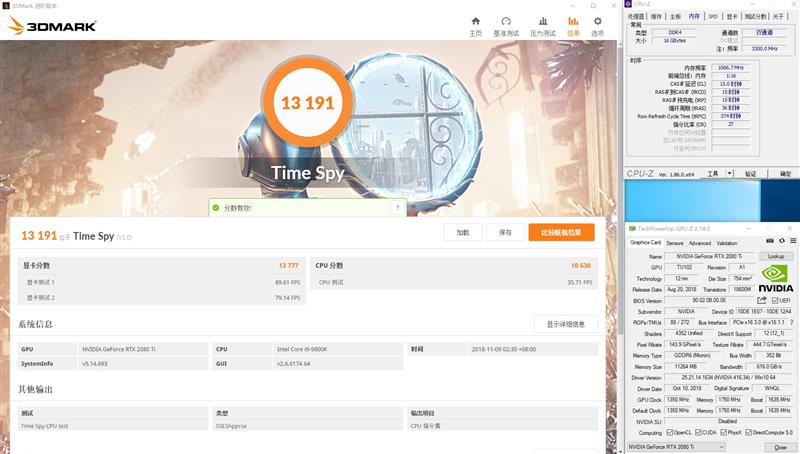Click the question mark beside the valid score message
This screenshot has height=454, width=800.
pos(398,208)
